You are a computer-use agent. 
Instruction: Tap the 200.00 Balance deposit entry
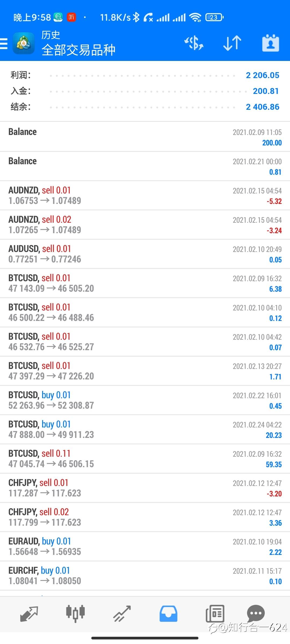coord(145,137)
